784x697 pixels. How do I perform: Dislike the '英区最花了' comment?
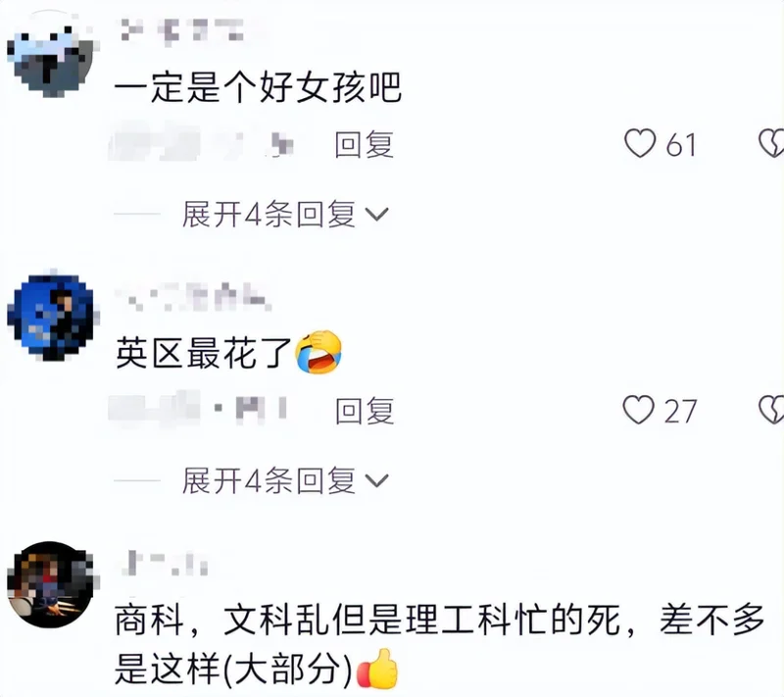click(x=771, y=410)
